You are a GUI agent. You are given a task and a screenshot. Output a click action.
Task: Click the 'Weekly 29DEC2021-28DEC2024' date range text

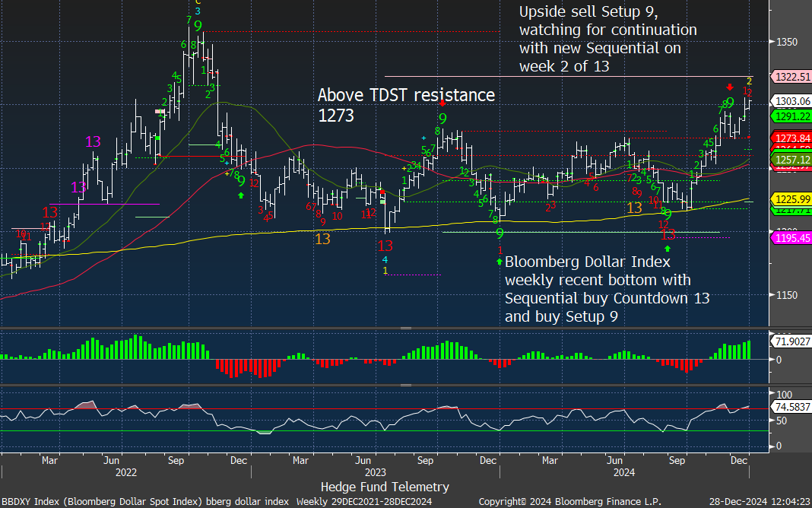coord(364,502)
